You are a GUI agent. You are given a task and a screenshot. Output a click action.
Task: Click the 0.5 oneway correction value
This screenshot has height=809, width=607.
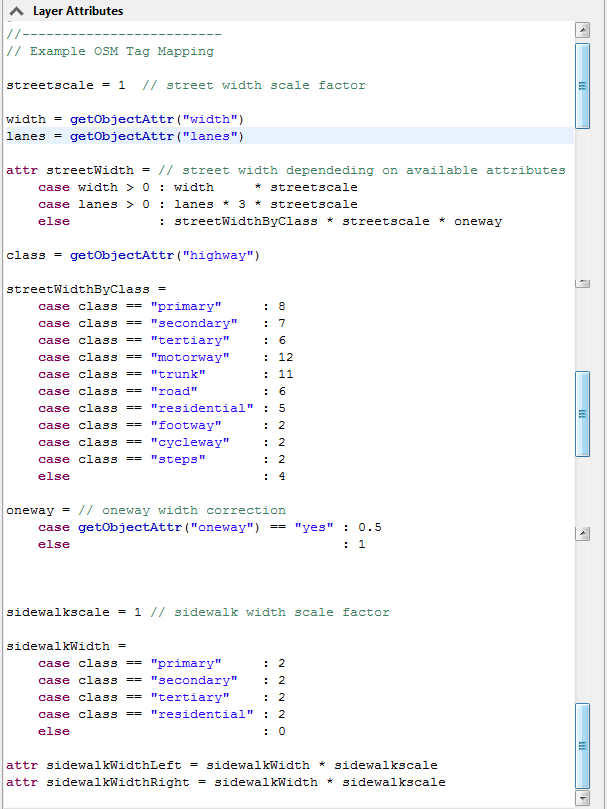370,527
